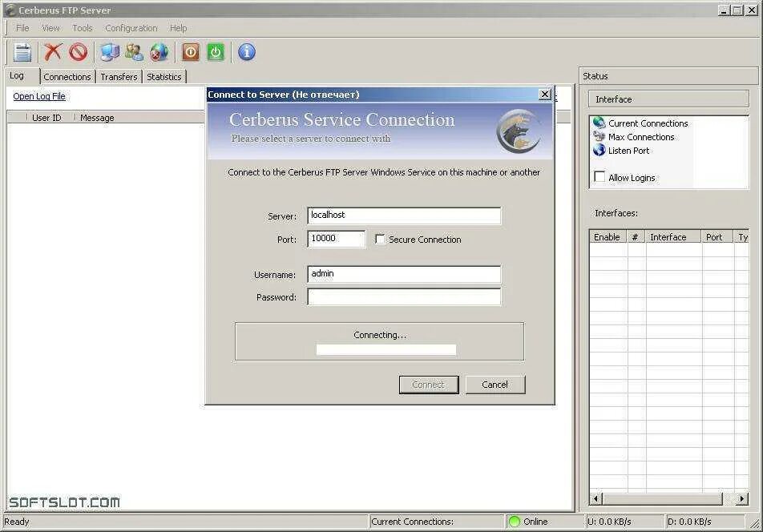Click the red X toolbar icon
The image size is (763, 532).
[x=53, y=51]
